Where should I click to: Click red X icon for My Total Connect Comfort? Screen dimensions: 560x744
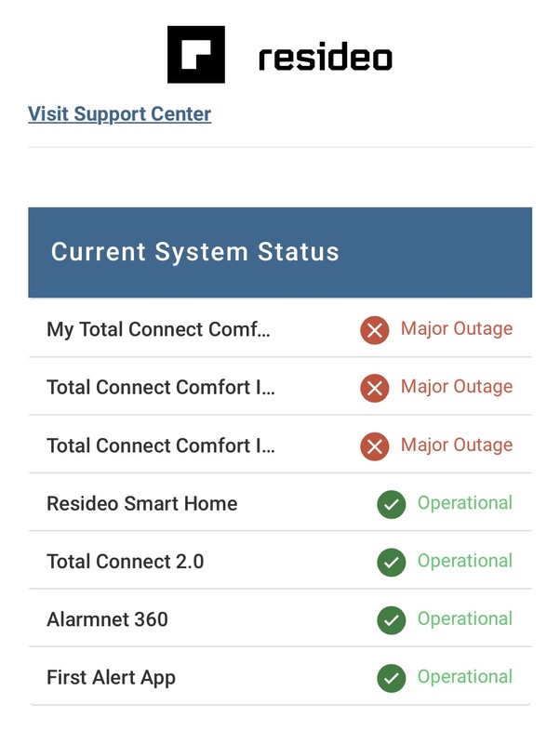375,329
